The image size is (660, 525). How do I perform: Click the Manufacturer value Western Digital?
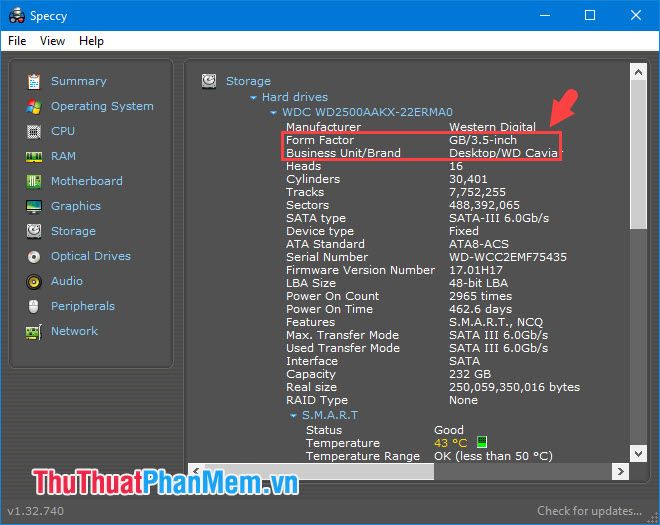492,127
